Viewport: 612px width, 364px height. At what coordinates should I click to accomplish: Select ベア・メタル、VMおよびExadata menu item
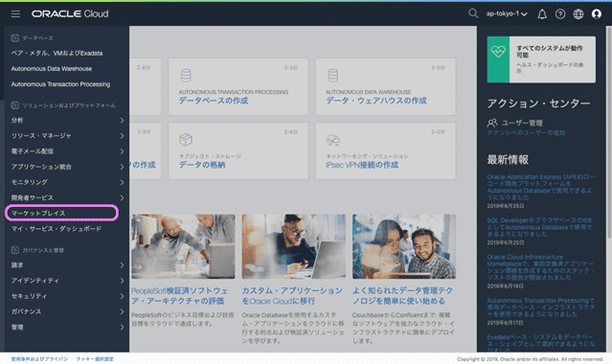point(57,53)
